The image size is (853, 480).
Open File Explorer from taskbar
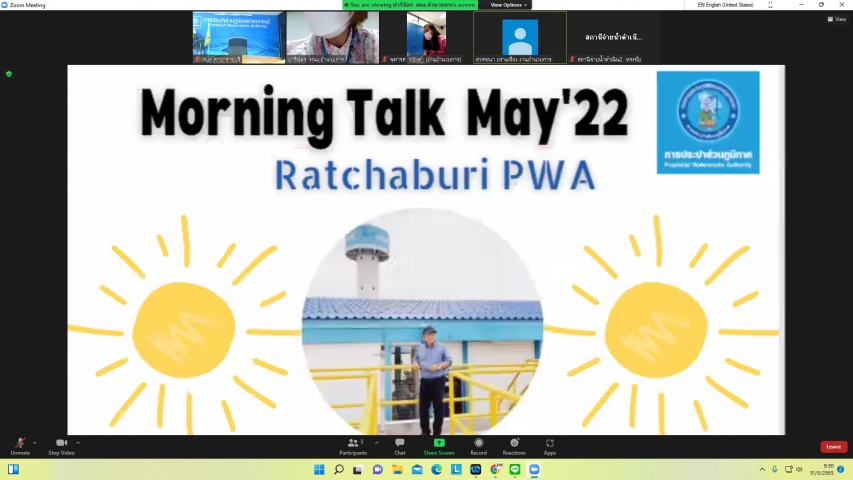(x=397, y=469)
